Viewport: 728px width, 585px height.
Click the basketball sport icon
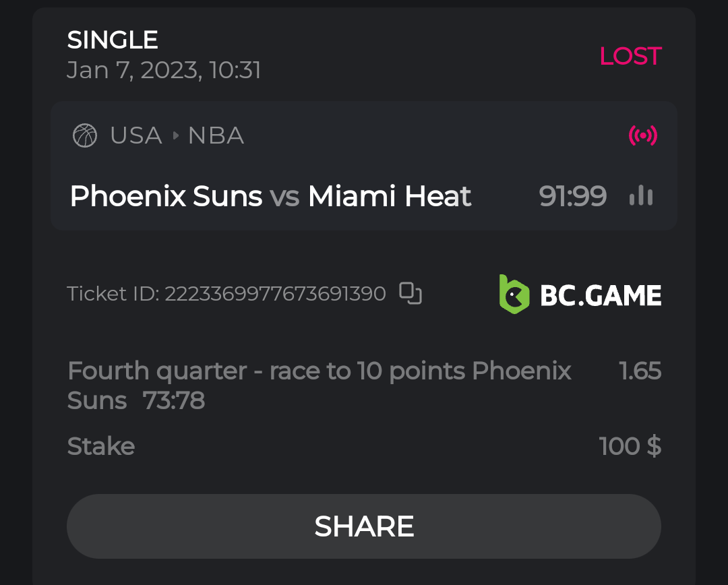85,135
